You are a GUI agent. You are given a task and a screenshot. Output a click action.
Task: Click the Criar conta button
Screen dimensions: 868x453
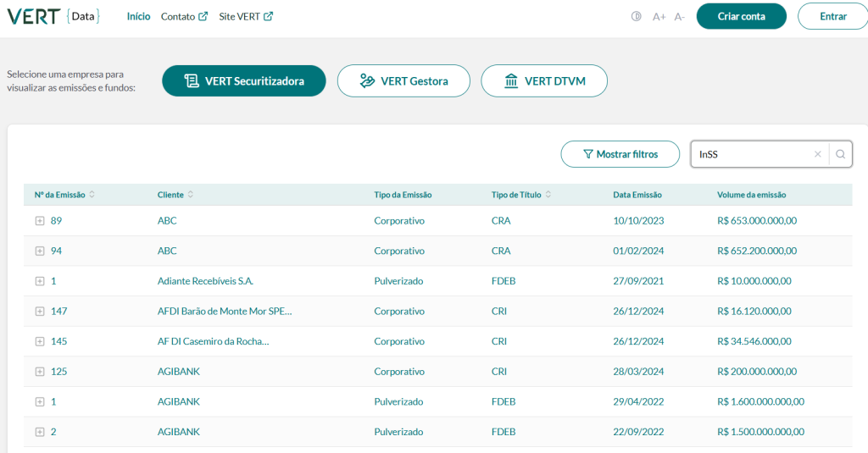[x=741, y=16]
